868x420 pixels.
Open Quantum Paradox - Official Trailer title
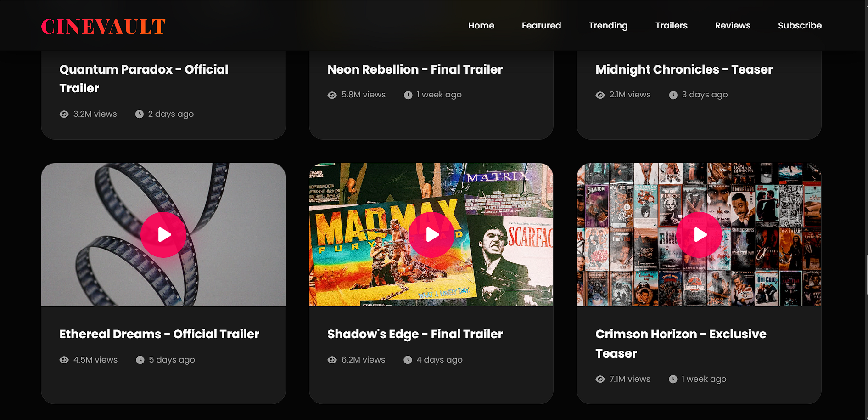pyautogui.click(x=144, y=79)
